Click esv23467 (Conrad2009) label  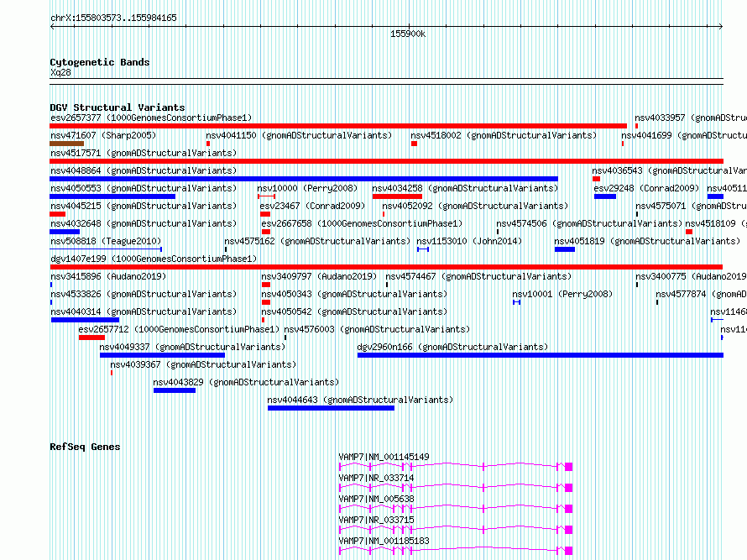coord(312,206)
